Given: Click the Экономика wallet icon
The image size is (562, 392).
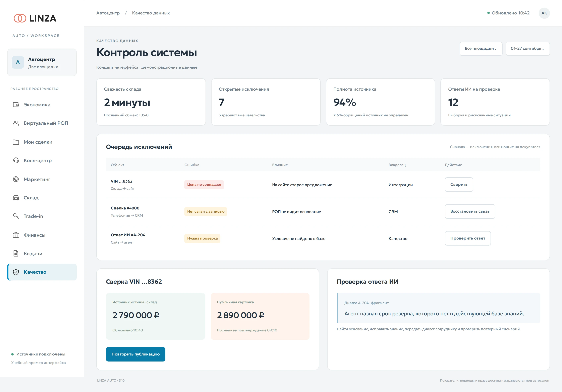Looking at the screenshot, I should pyautogui.click(x=16, y=105).
